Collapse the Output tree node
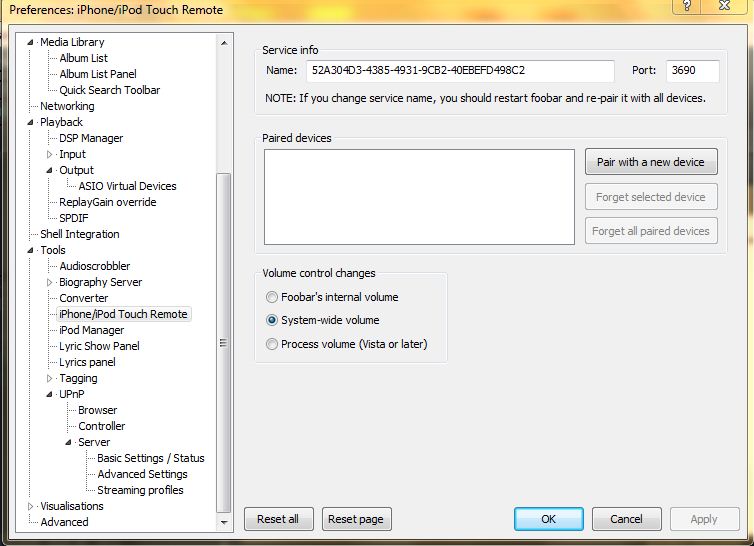This screenshot has width=754, height=546. [x=50, y=170]
